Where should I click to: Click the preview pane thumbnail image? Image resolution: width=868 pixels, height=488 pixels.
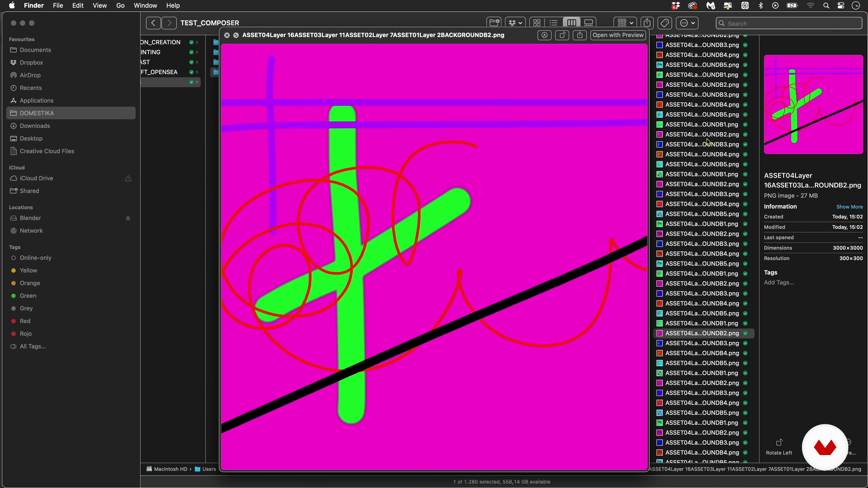pyautogui.click(x=813, y=104)
